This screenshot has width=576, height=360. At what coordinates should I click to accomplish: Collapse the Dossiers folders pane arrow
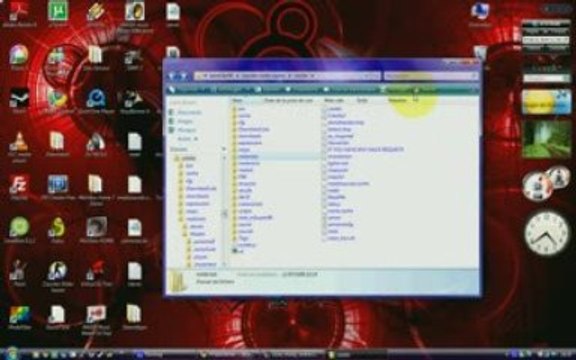coord(223,149)
